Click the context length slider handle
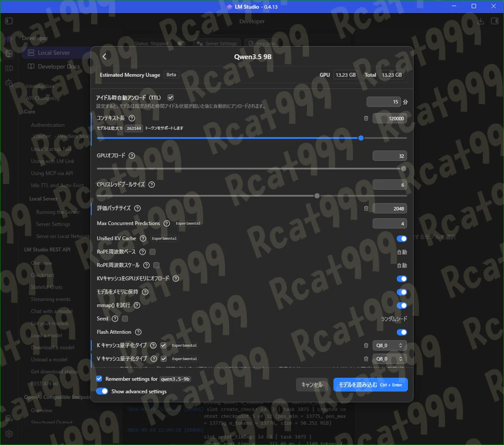This screenshot has width=504, height=445. click(x=361, y=138)
